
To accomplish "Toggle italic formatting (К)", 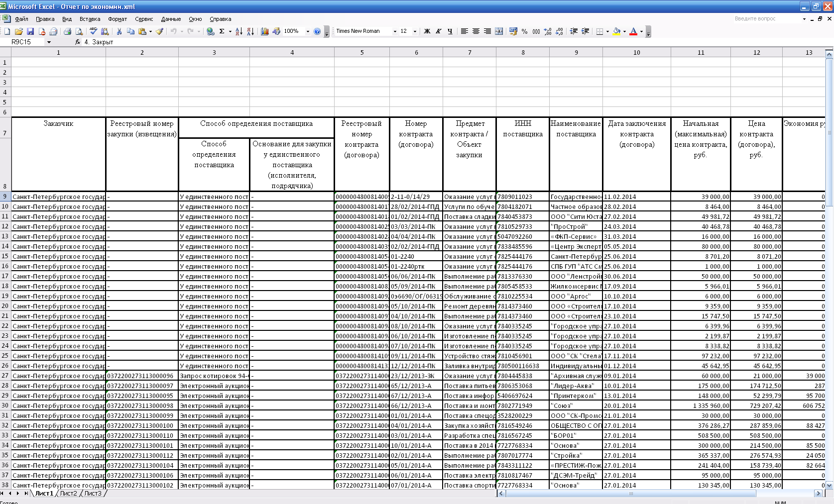I will click(x=438, y=31).
